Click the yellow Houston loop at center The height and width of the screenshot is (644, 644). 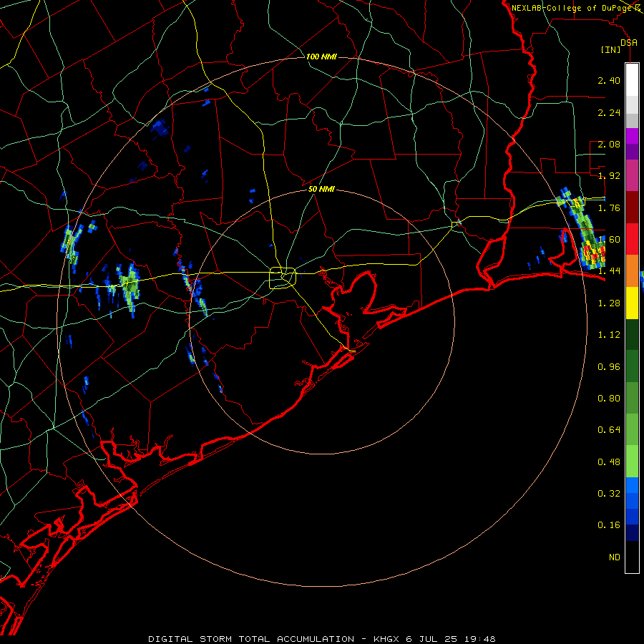click(x=283, y=278)
